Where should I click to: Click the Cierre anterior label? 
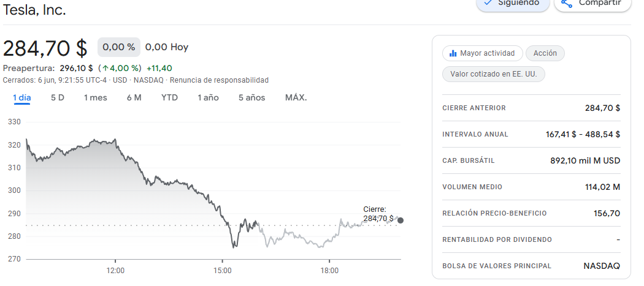click(x=474, y=108)
